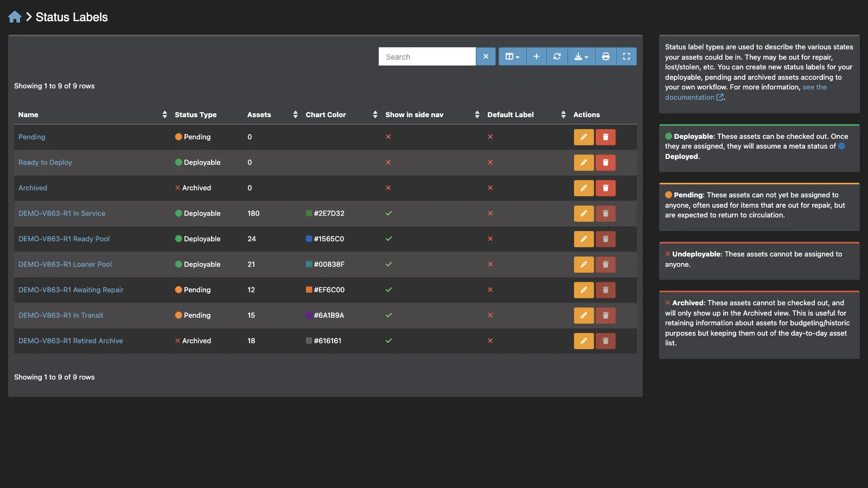The image size is (868, 488).
Task: Open DEMO-V863-R1 Ready Pool link
Action: click(x=64, y=239)
